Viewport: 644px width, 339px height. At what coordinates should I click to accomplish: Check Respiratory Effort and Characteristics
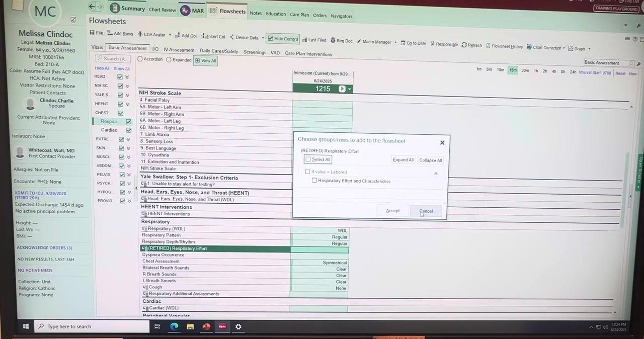tap(314, 181)
